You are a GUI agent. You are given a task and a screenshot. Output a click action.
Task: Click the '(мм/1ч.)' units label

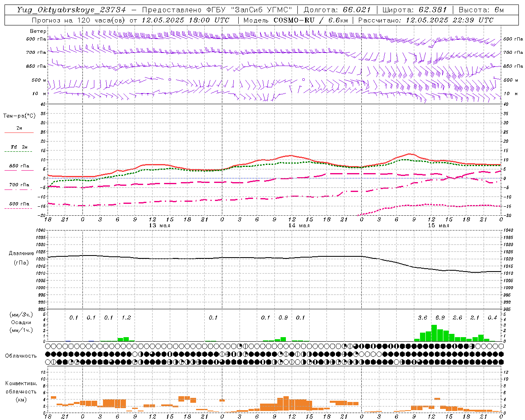pyautogui.click(x=21, y=330)
